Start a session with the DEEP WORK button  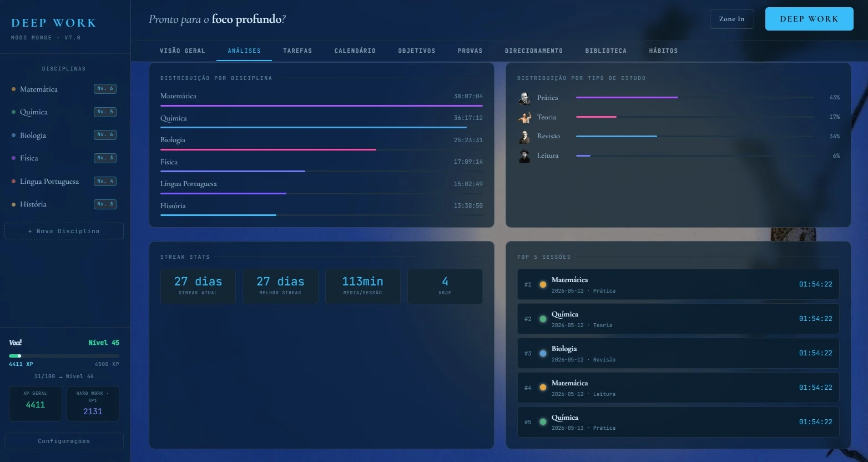809,19
